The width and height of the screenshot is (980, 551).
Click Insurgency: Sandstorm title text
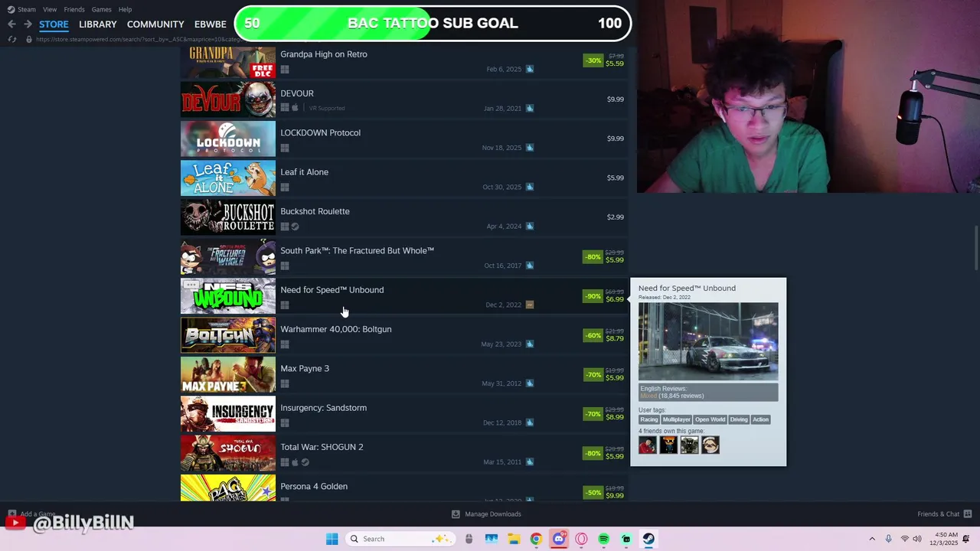coord(323,408)
